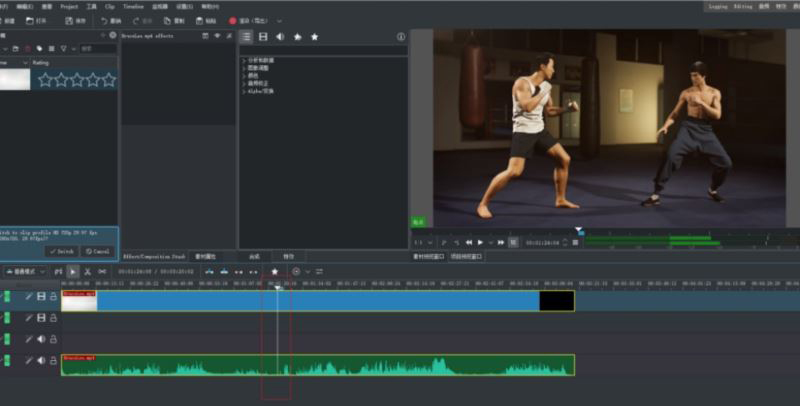Show favorite effects with the plain star tab

coord(315,37)
